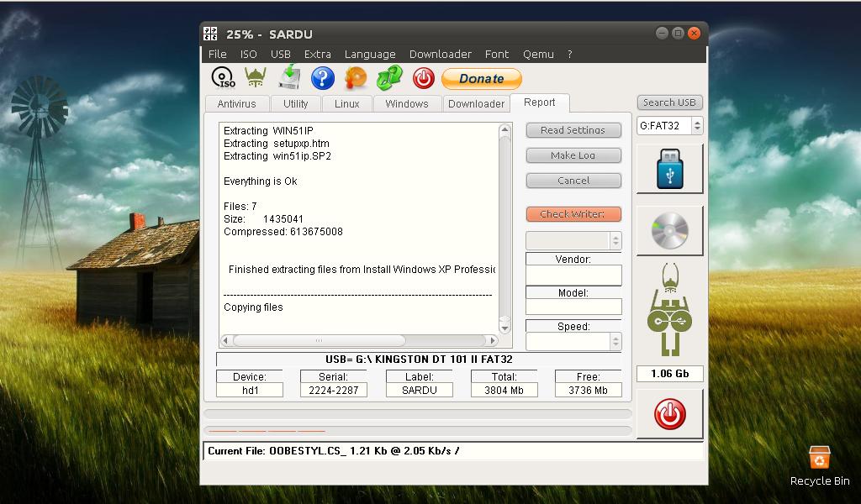Click the Make Log button
Screen dimensions: 861x504
[573, 155]
